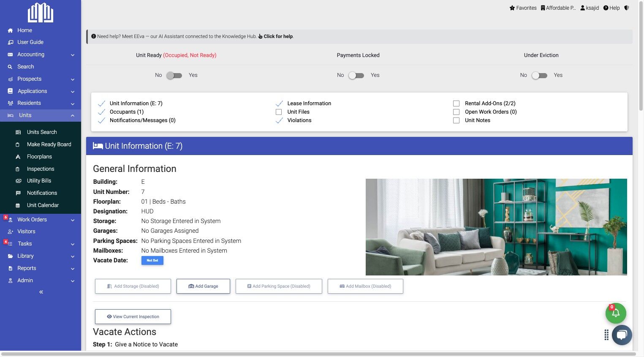This screenshot has height=357, width=644.
Task: Click the Residents people icon
Action: pos(11,103)
